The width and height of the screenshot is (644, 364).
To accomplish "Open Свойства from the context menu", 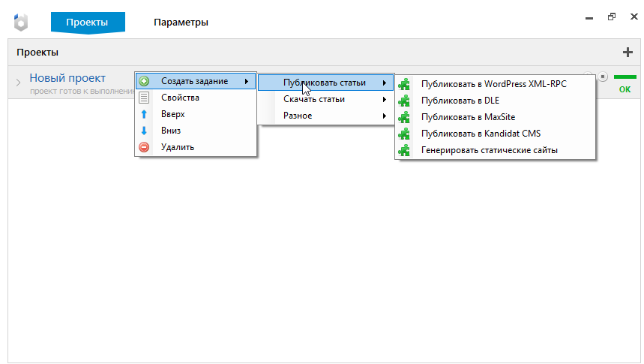I will tap(196, 98).
